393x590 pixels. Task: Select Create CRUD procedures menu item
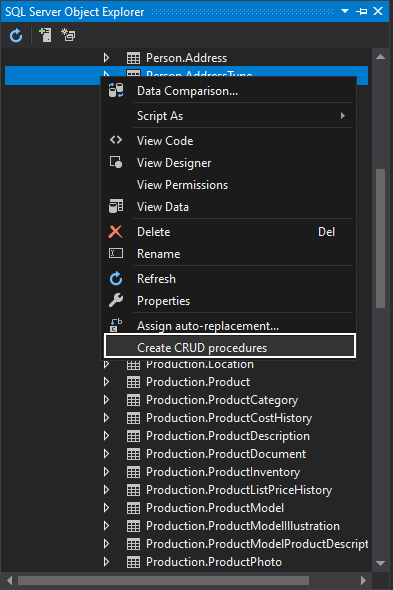pos(230,346)
